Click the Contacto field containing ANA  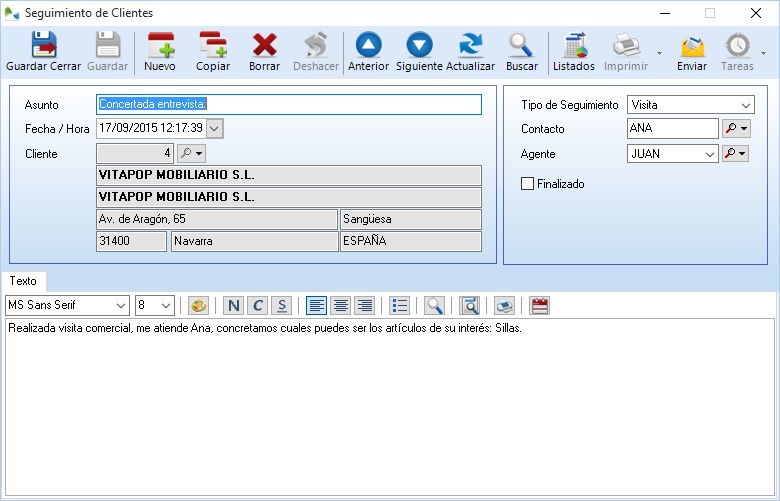673,128
